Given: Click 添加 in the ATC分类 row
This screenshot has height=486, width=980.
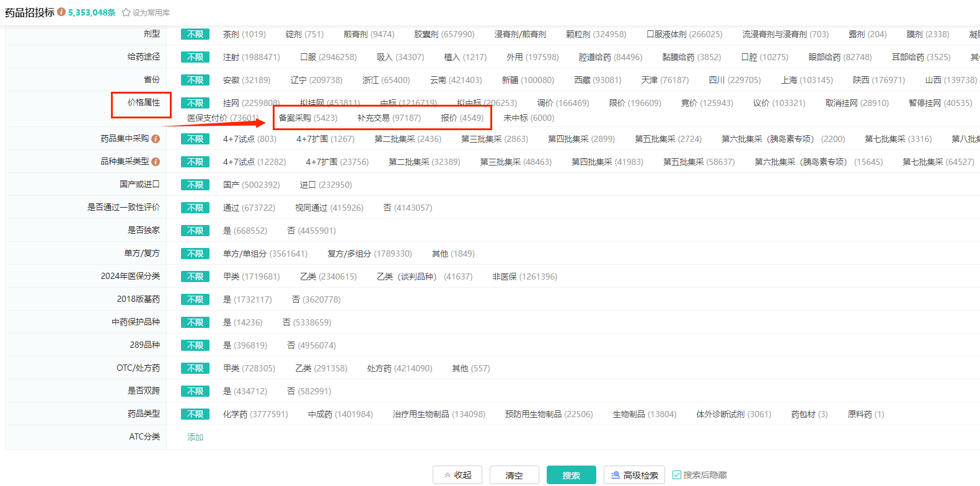Looking at the screenshot, I should 195,437.
